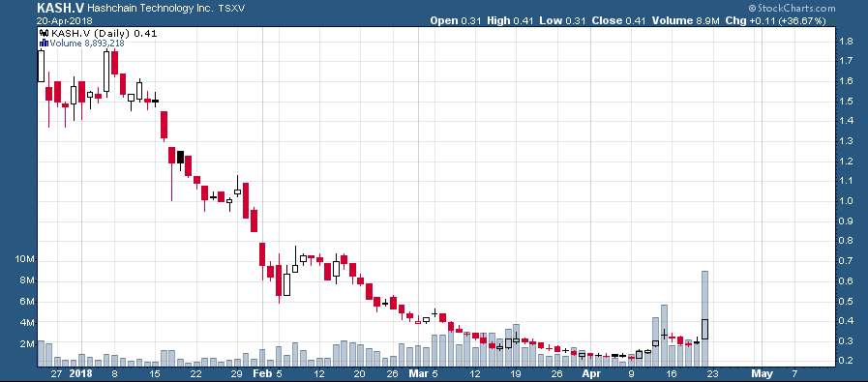Click the Feb month label on date axis

[262, 373]
